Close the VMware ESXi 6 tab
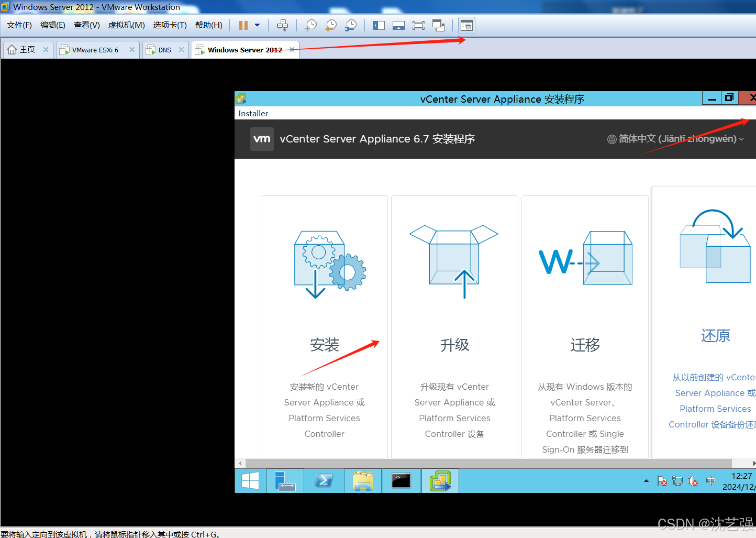 132,50
